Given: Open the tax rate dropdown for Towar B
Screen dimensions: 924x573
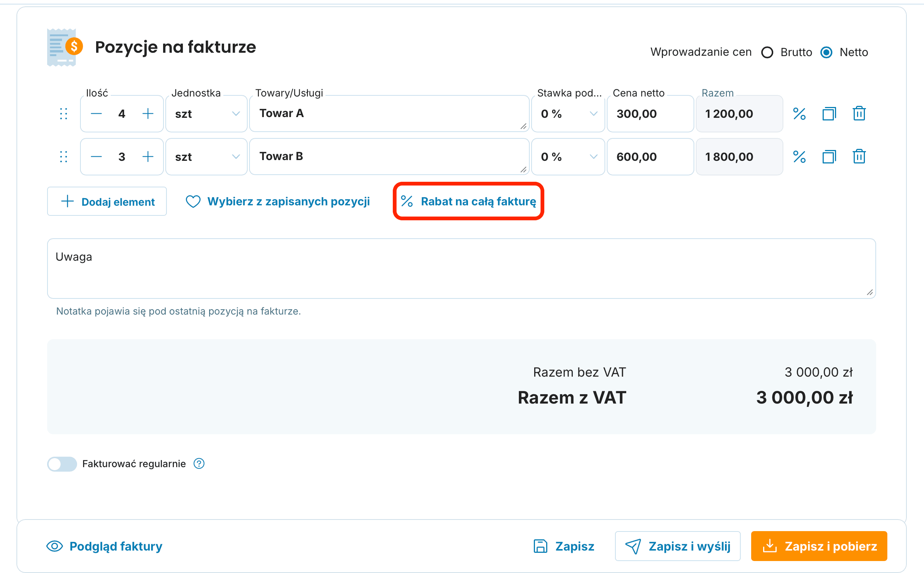Looking at the screenshot, I should click(568, 157).
